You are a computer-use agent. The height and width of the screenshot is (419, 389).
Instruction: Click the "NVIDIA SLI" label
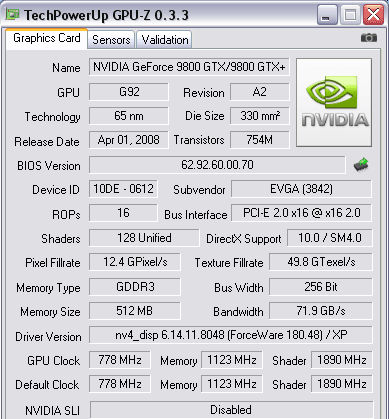pos(52,411)
